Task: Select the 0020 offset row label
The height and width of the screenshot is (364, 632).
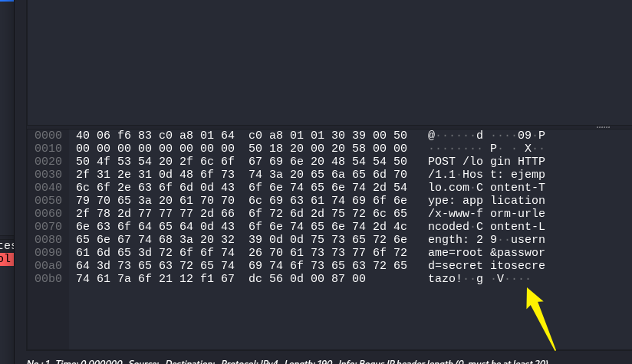Action: tap(48, 162)
